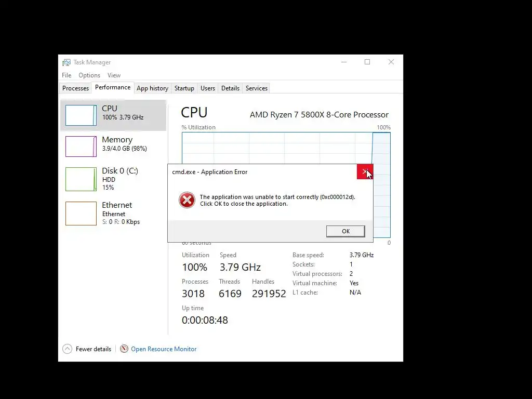532x399 pixels.
Task: Click the large CPU heading
Action: pyautogui.click(x=194, y=112)
